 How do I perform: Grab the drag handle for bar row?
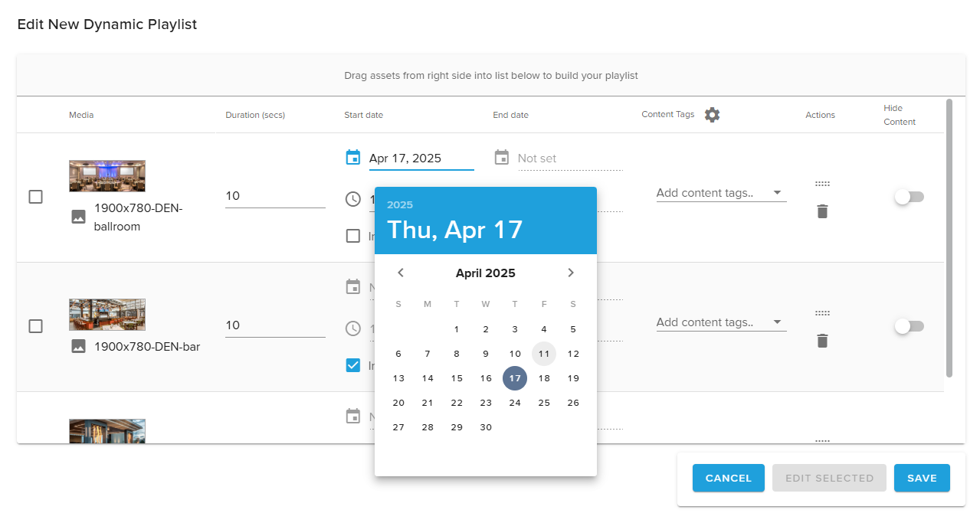[x=822, y=313]
